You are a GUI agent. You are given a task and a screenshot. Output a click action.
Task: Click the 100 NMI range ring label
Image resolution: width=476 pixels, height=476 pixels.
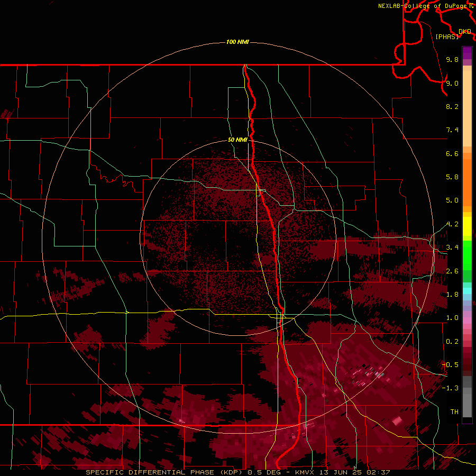(x=237, y=42)
